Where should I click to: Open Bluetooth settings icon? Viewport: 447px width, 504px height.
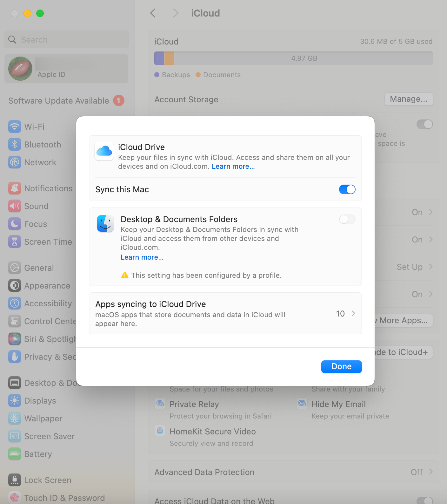(x=15, y=144)
